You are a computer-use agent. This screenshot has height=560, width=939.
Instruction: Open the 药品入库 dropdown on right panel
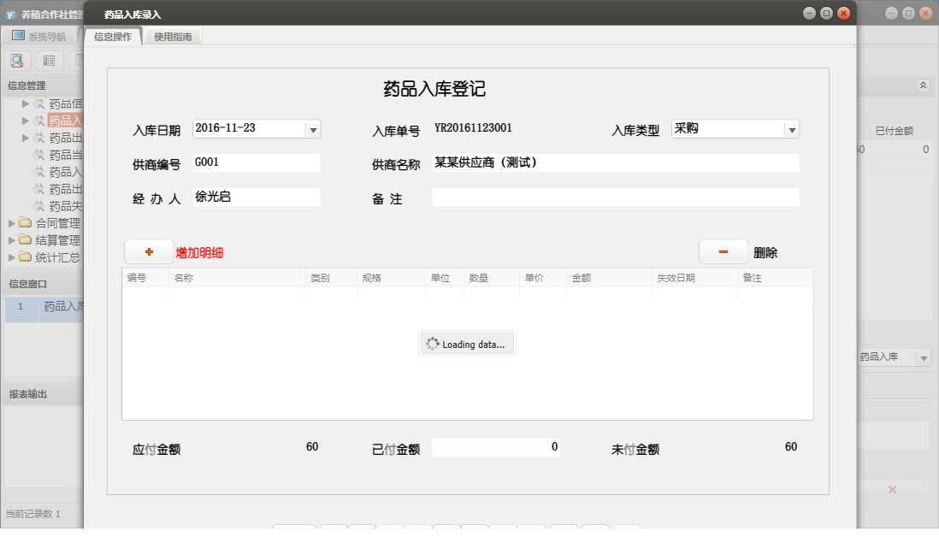point(925,357)
